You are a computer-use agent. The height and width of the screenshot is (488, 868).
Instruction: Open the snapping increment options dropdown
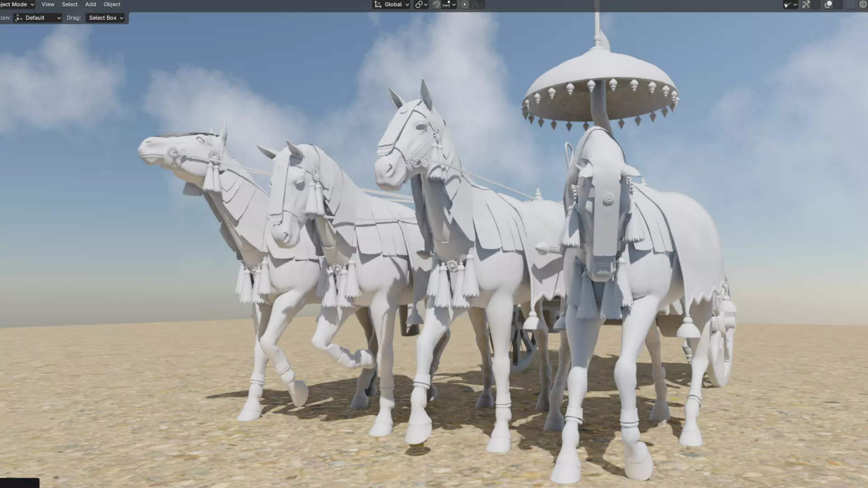pyautogui.click(x=449, y=5)
